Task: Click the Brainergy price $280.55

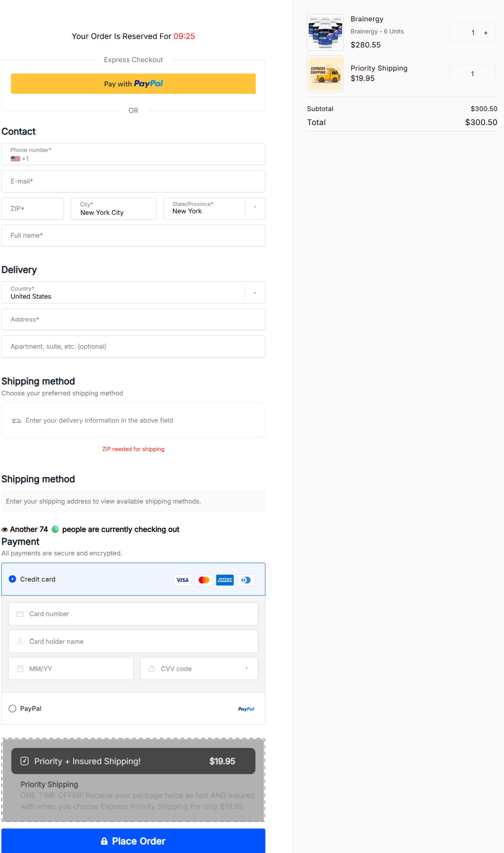Action: (x=365, y=45)
